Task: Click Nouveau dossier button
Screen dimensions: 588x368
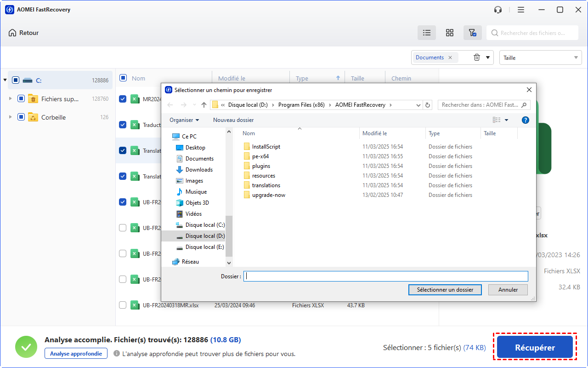Action: [x=233, y=120]
